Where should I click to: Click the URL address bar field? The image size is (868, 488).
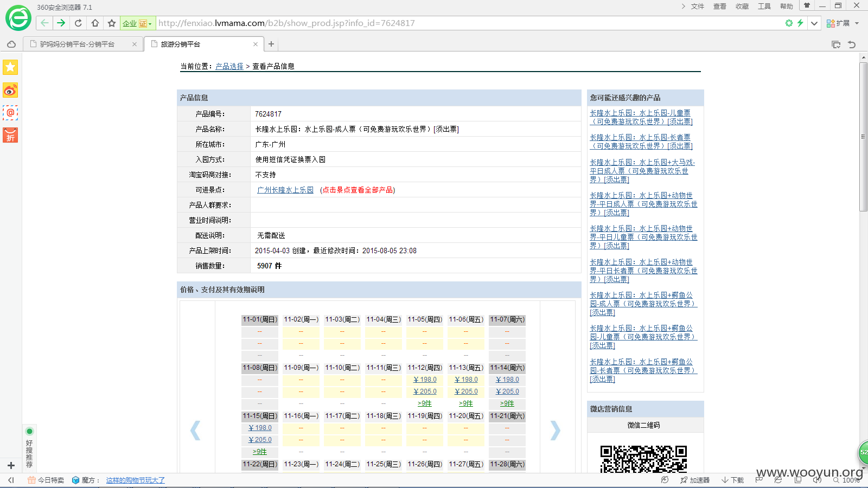click(x=469, y=23)
